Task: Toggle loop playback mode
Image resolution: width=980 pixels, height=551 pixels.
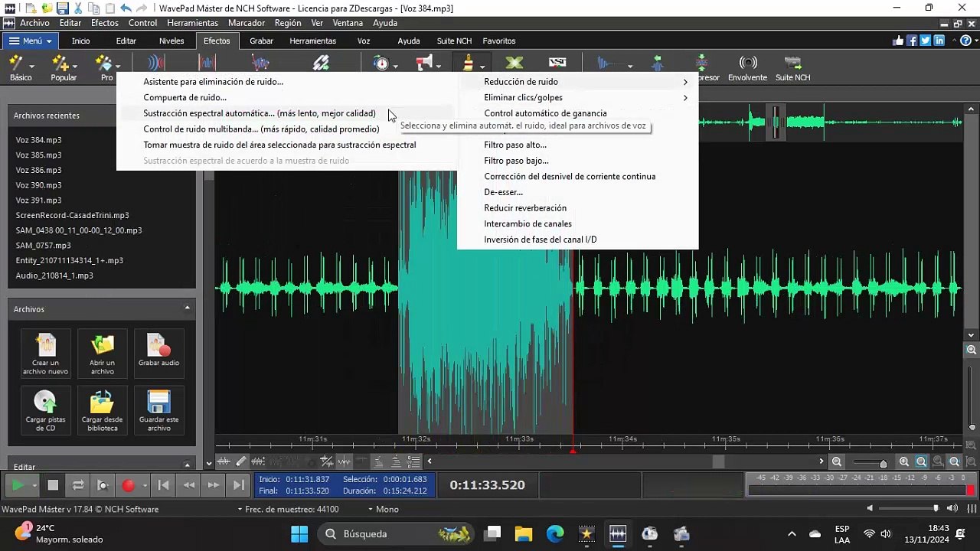Action: (77, 485)
